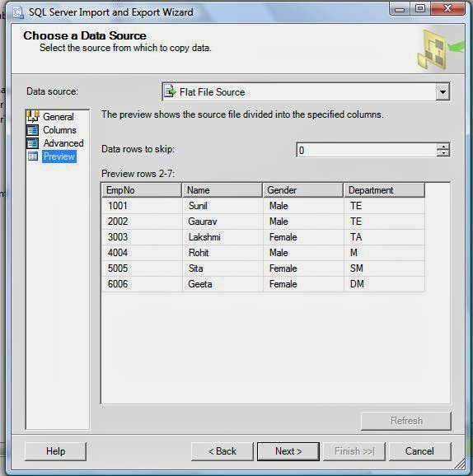The image size is (473, 476).
Task: Click the Cancel button
Action: click(419, 451)
